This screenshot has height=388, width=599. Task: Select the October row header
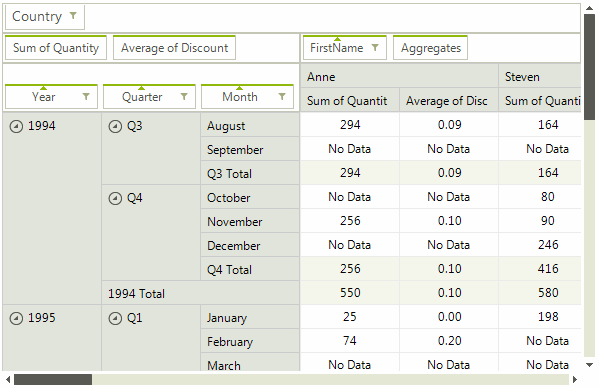[250, 197]
